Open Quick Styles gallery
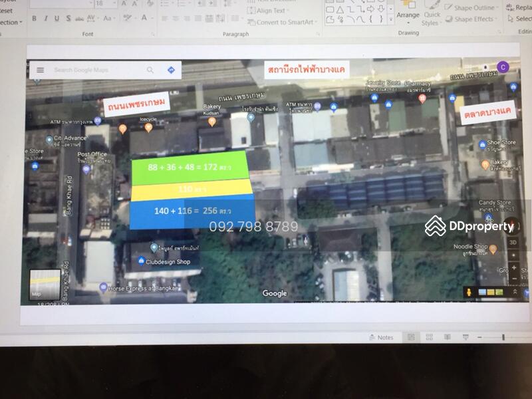 [431, 13]
